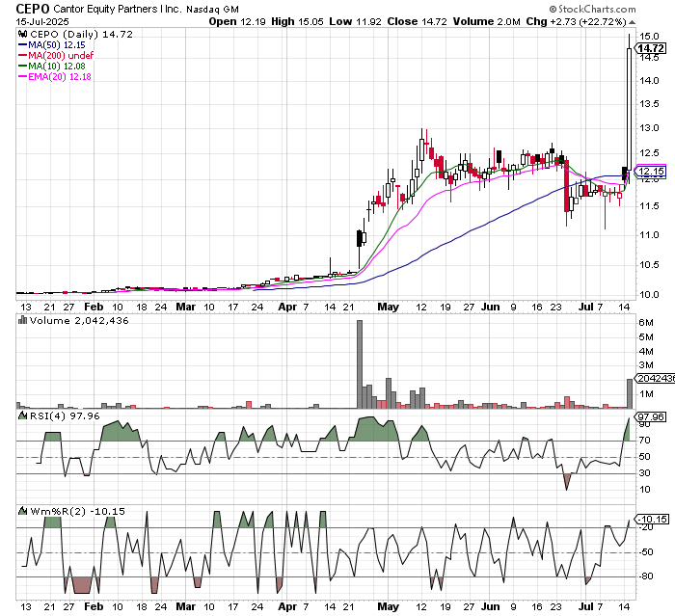Click the 2042436 volume value tag
This screenshot has width=675, height=616.
tap(655, 378)
